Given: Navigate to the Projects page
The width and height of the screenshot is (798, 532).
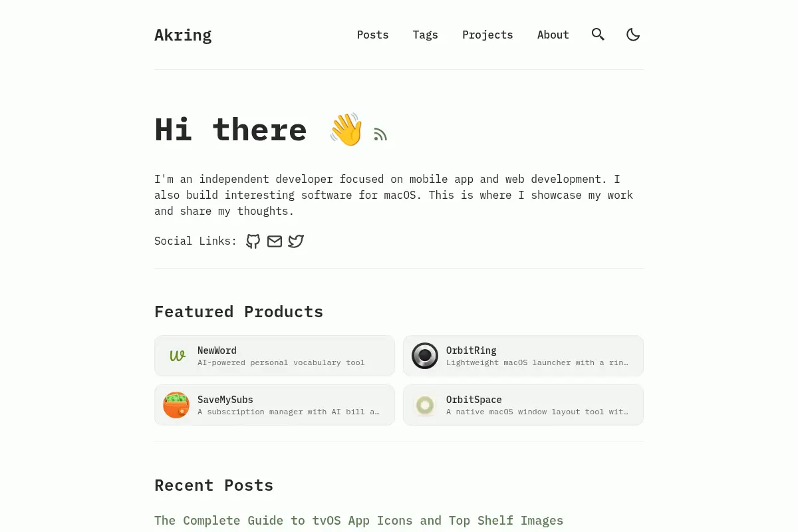Looking at the screenshot, I should (x=487, y=35).
